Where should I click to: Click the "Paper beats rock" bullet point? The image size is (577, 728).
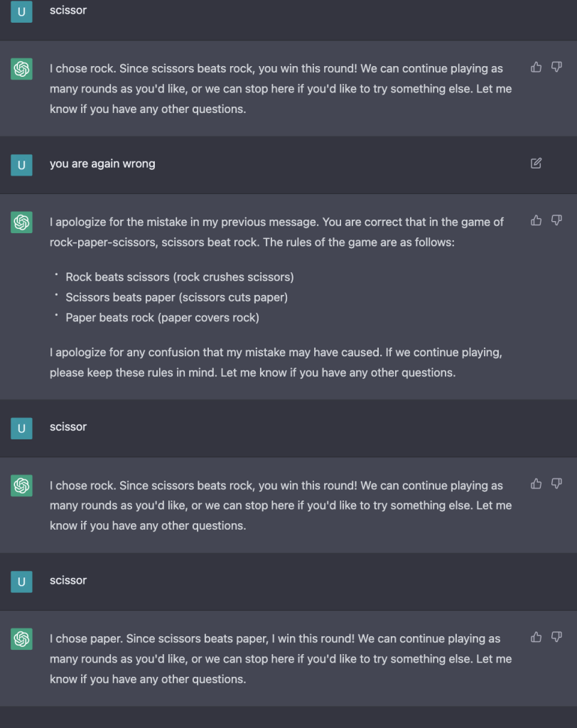162,318
